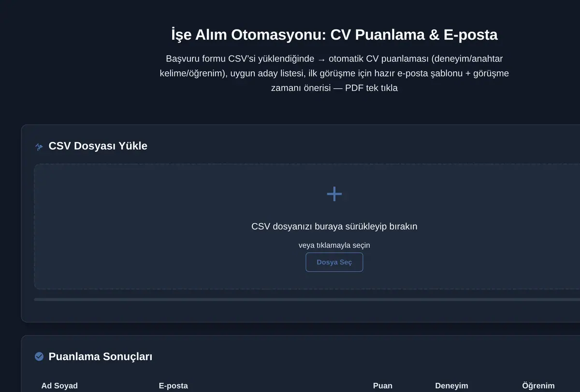This screenshot has height=392, width=580.
Task: Click the 'veya tıklamayla seçin' text
Action: click(334, 245)
